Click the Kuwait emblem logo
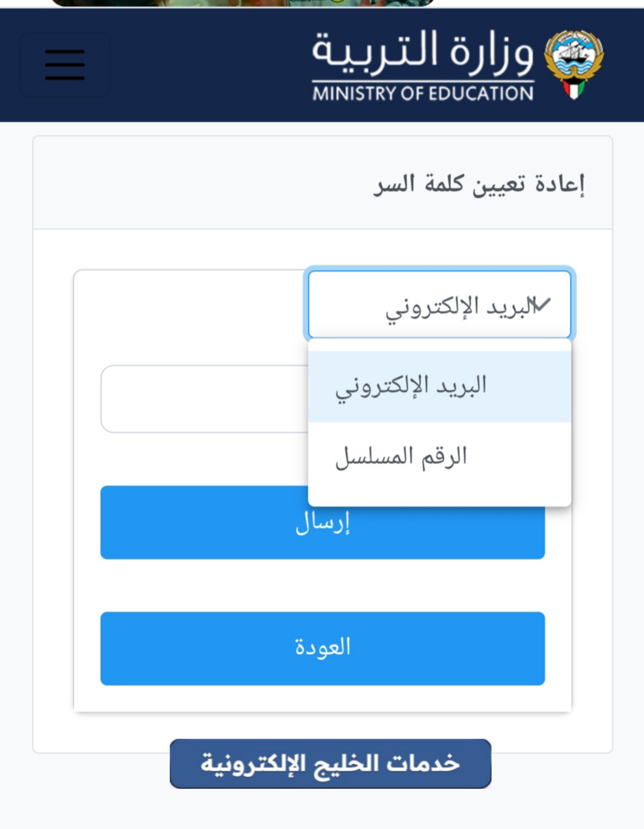The width and height of the screenshot is (644, 829). 573,64
